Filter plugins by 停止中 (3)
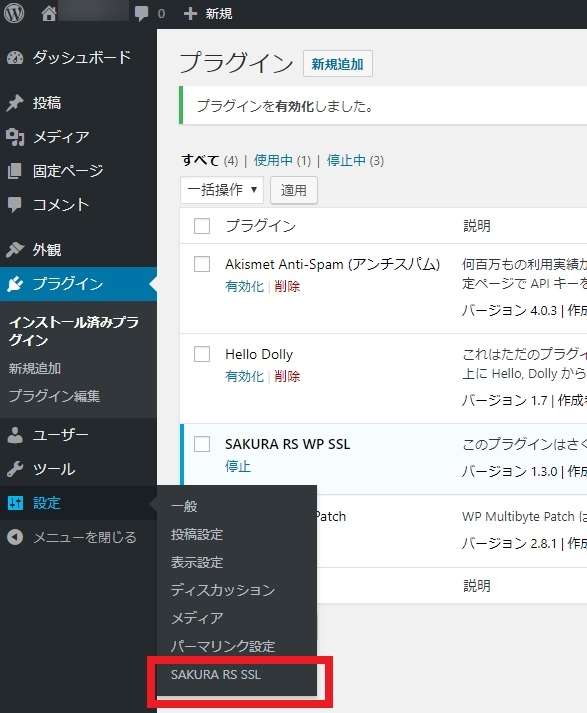 (355, 160)
